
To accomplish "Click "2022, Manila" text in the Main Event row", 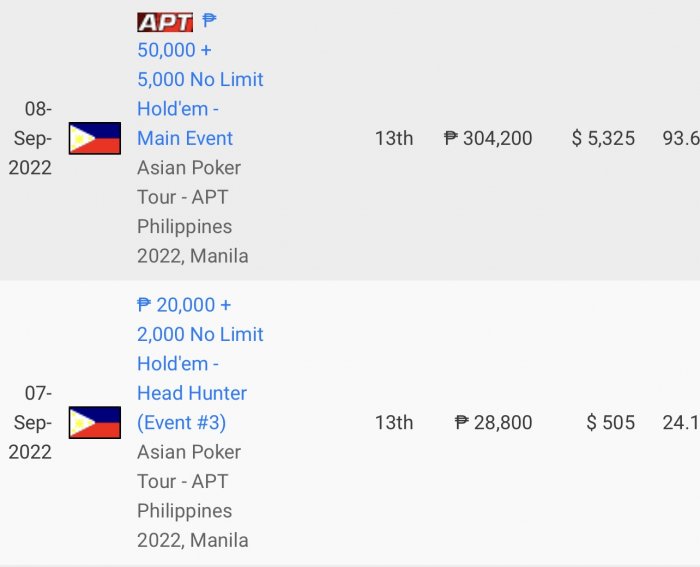I will [x=192, y=256].
